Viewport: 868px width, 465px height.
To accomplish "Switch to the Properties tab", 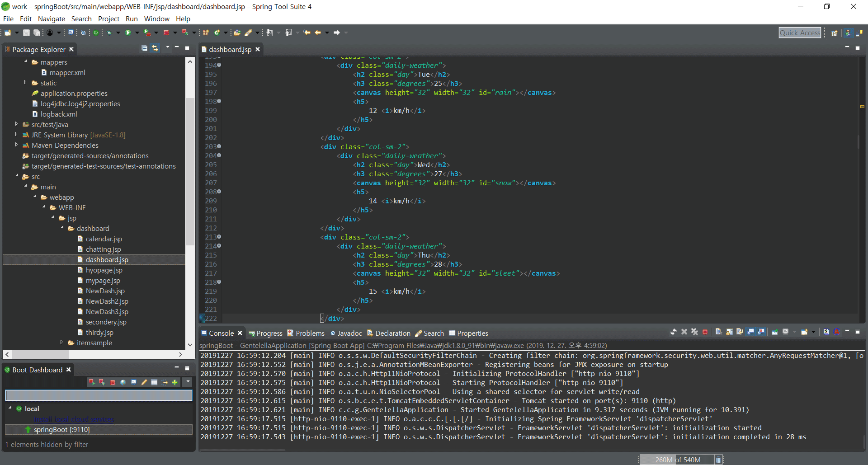I will click(x=468, y=333).
